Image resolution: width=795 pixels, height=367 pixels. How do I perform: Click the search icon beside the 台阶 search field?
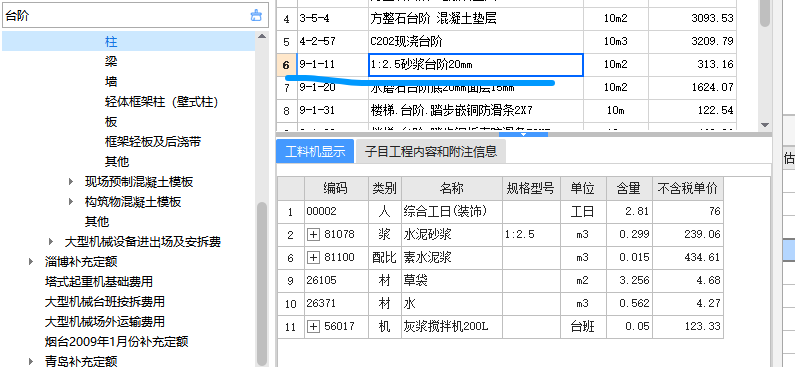[256, 16]
